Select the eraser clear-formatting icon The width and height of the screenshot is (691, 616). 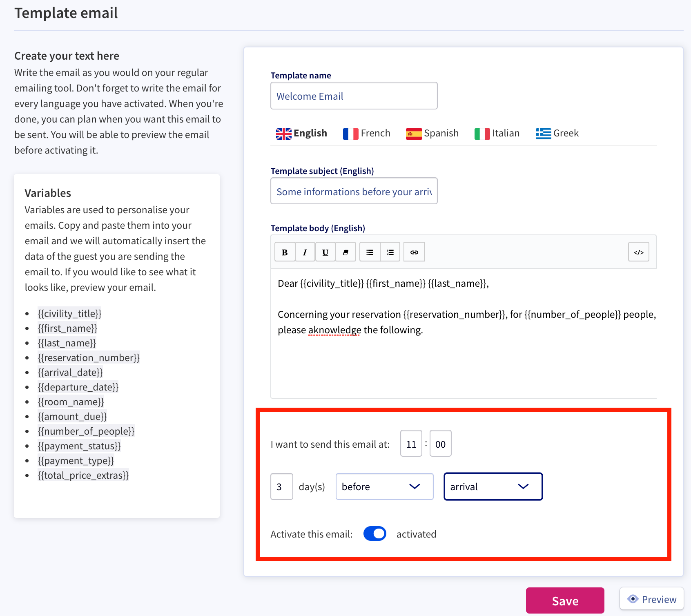click(x=345, y=252)
